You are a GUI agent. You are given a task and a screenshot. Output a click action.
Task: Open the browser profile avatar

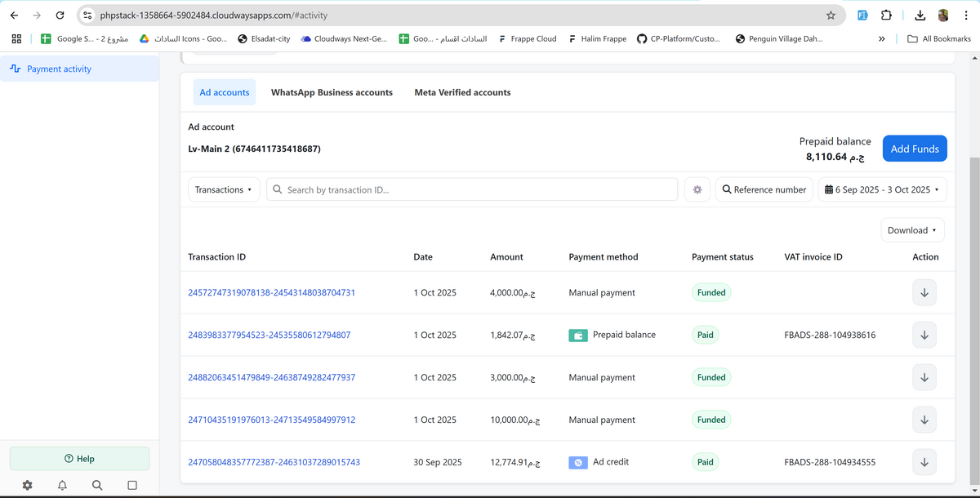(x=943, y=15)
